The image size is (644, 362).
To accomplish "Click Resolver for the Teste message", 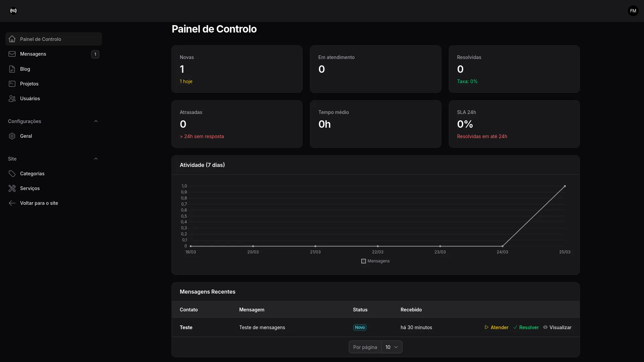I will [x=526, y=327].
